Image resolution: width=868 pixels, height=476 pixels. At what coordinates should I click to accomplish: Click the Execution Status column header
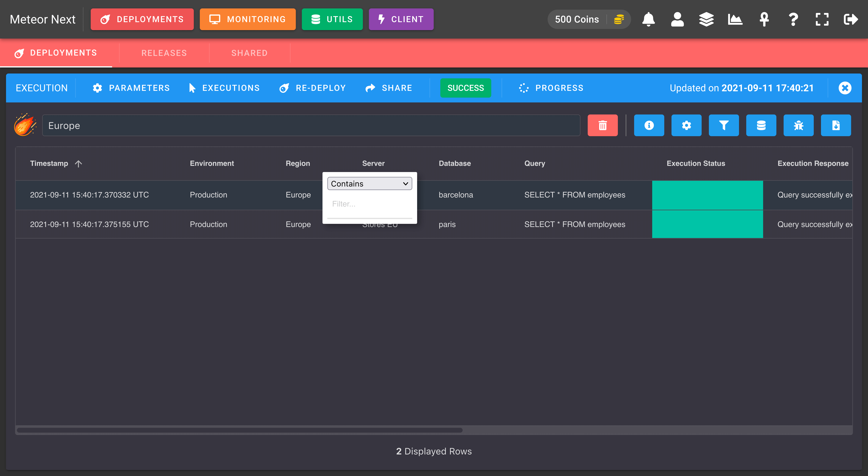pyautogui.click(x=696, y=163)
